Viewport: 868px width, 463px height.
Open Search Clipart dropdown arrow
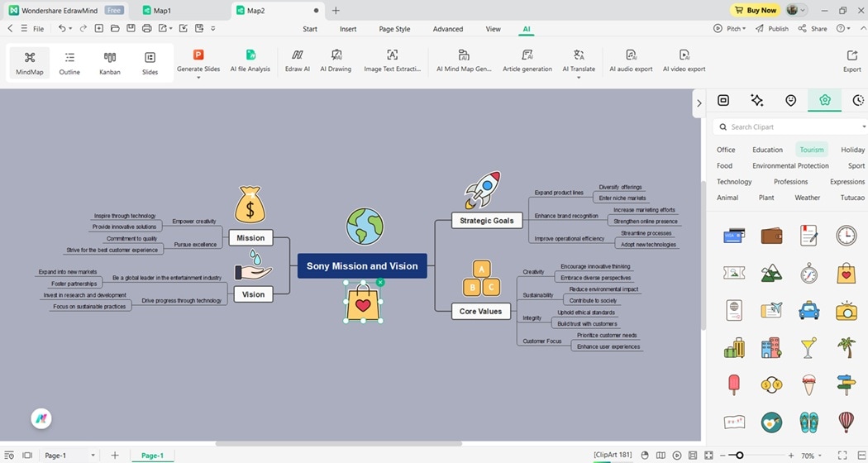[x=864, y=126]
